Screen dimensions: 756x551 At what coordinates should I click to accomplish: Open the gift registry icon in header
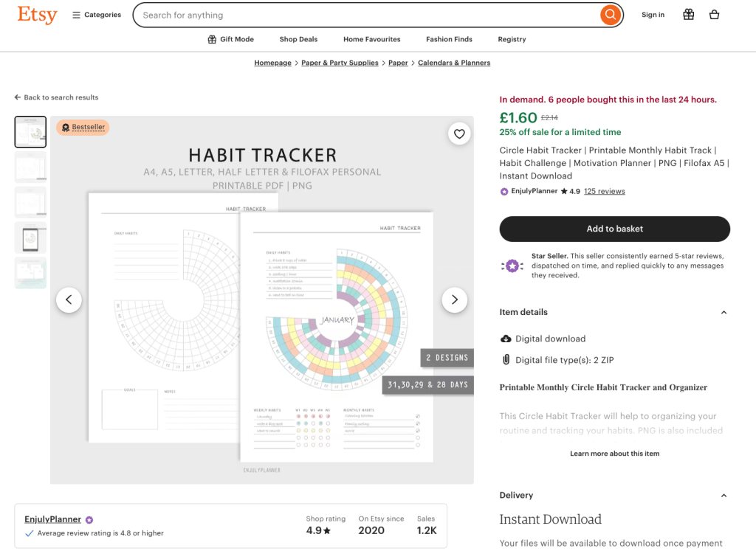click(x=688, y=15)
